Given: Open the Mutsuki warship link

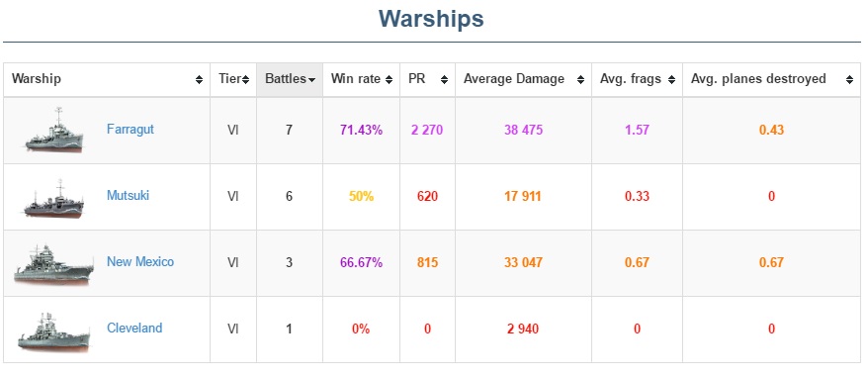Looking at the screenshot, I should pos(128,195).
